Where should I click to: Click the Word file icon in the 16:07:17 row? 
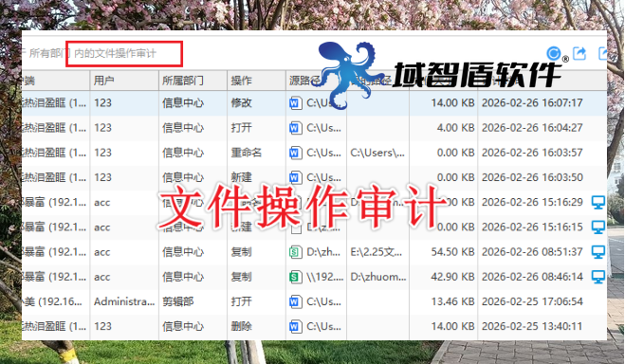pyautogui.click(x=295, y=103)
